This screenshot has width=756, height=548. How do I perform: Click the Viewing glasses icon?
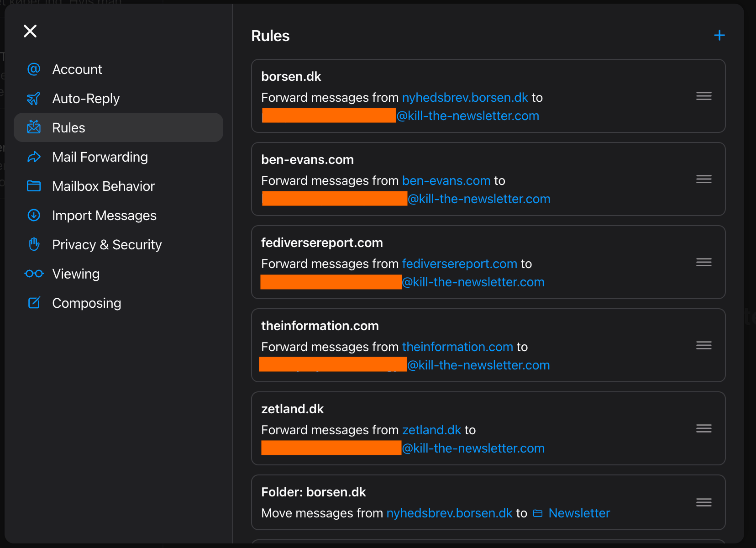pyautogui.click(x=34, y=274)
